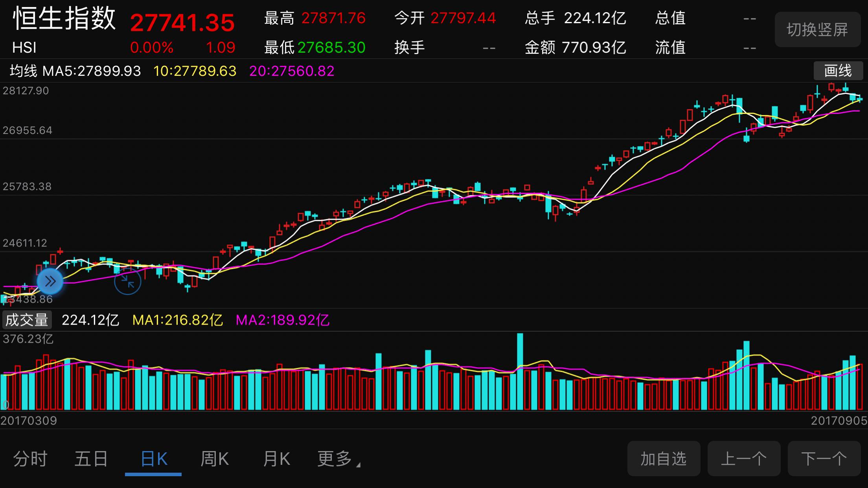Click the 流值 label
The image size is (868, 488).
tap(670, 48)
